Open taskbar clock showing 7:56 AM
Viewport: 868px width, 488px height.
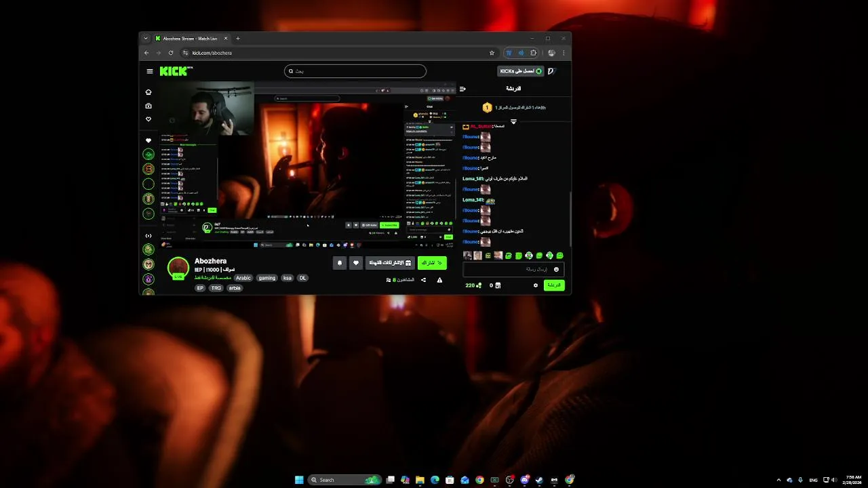pyautogui.click(x=852, y=480)
